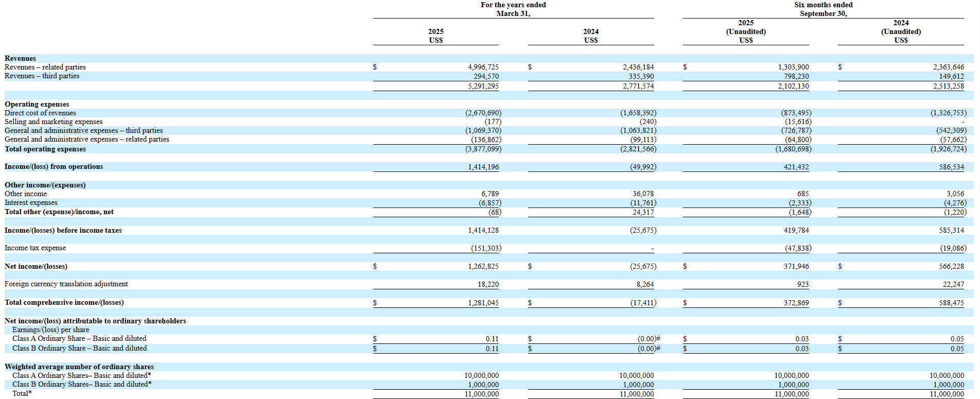Click the "Total*" row label
The width and height of the screenshot is (980, 399).
coord(22,394)
